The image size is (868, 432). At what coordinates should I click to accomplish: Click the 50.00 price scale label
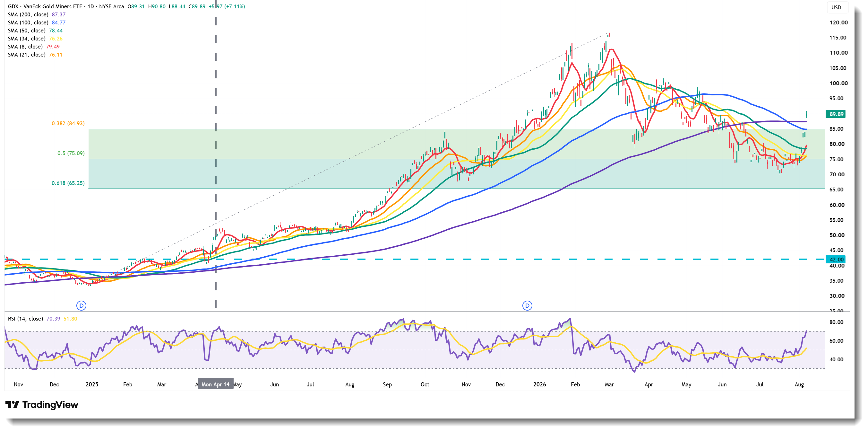[837, 235]
